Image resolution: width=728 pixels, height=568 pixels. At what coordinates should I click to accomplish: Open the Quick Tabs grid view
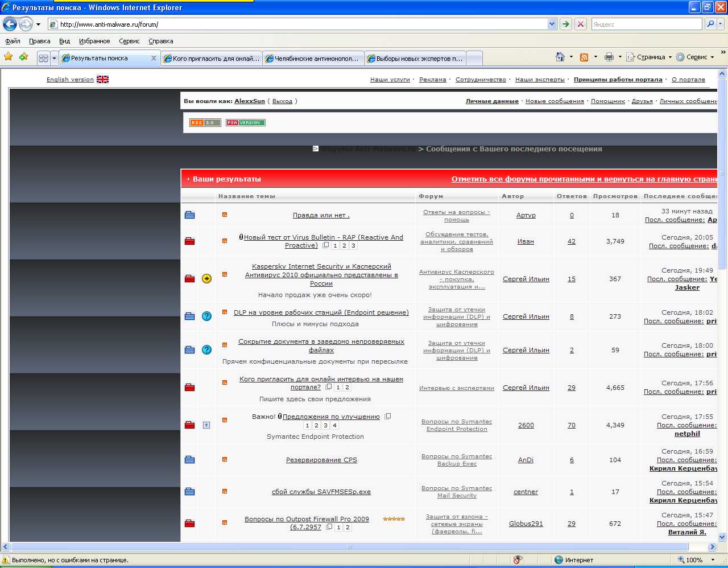click(43, 58)
